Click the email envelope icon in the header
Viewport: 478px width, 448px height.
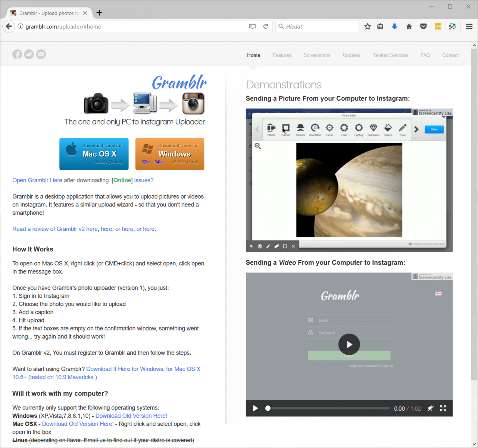click(x=41, y=55)
